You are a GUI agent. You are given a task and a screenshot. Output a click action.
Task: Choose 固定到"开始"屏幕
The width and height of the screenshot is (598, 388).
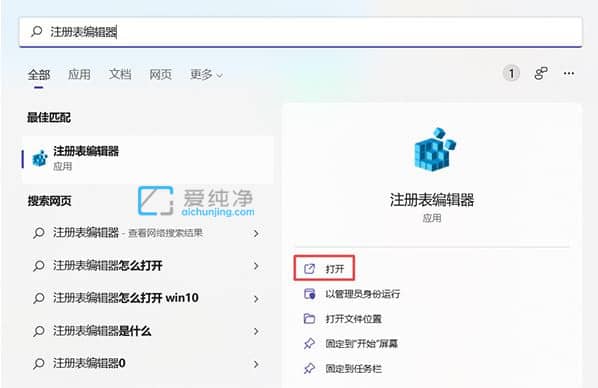tap(362, 344)
